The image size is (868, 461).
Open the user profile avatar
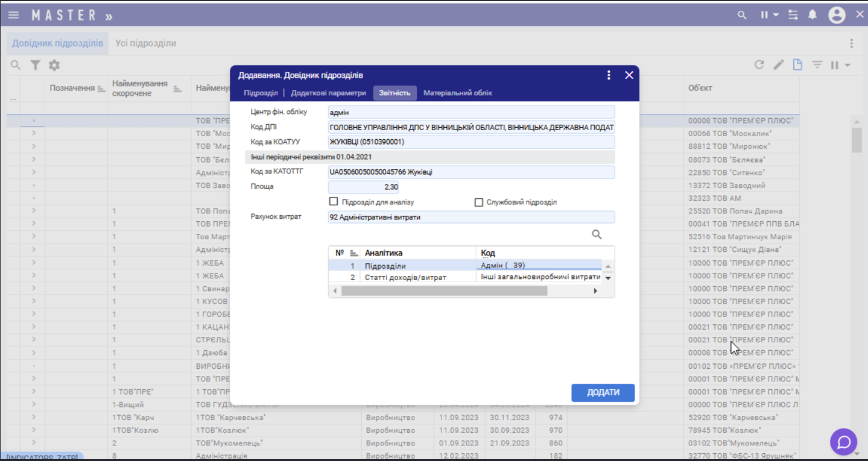837,15
